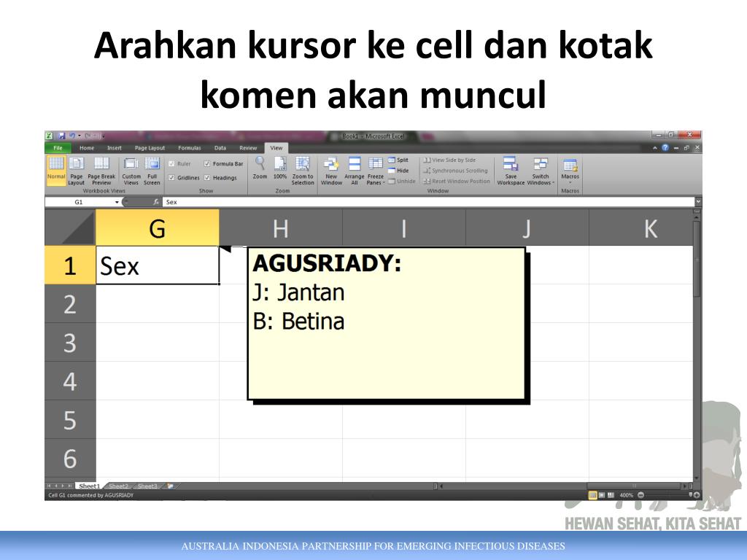Click the Name Box showing G1
This screenshot has height=560, width=747.
(79, 203)
